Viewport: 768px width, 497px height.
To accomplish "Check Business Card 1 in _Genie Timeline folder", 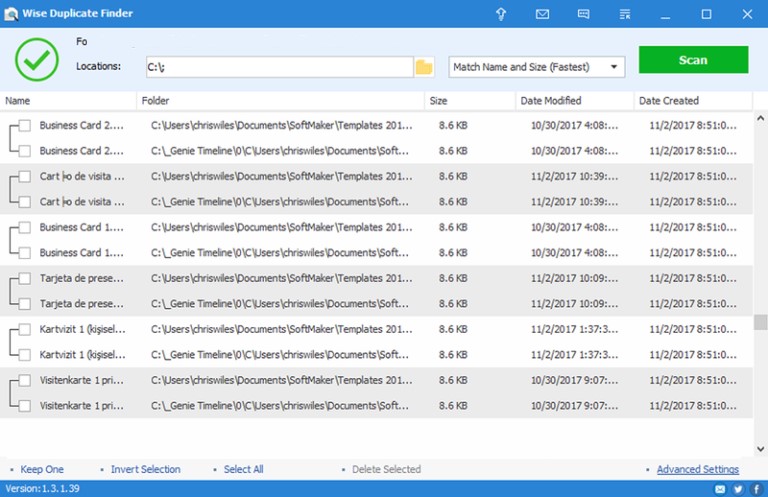I will point(24,253).
